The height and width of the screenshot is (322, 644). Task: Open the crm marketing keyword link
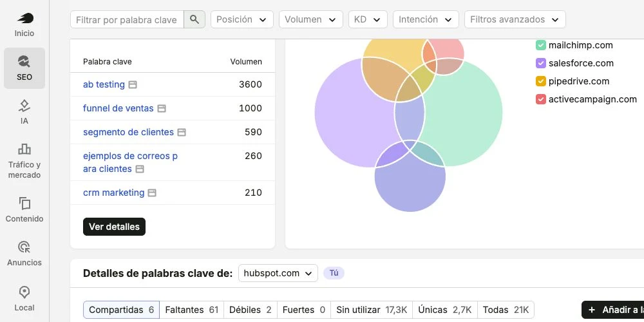click(x=114, y=193)
